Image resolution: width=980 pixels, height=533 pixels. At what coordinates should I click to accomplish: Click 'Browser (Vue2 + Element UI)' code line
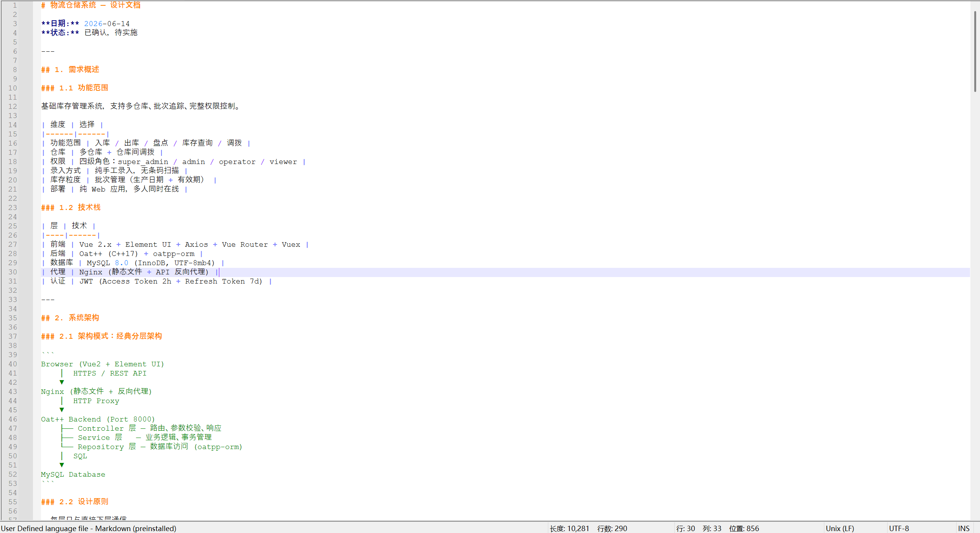pyautogui.click(x=102, y=364)
